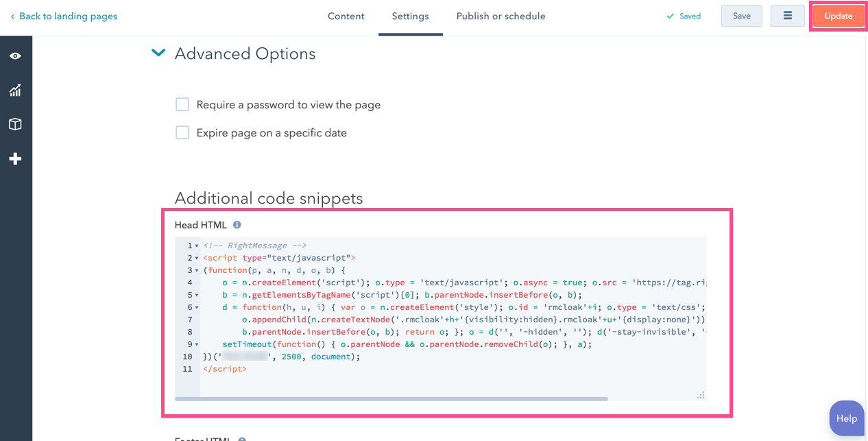Image resolution: width=868 pixels, height=441 pixels.
Task: Switch to the Content tab
Action: coord(346,16)
